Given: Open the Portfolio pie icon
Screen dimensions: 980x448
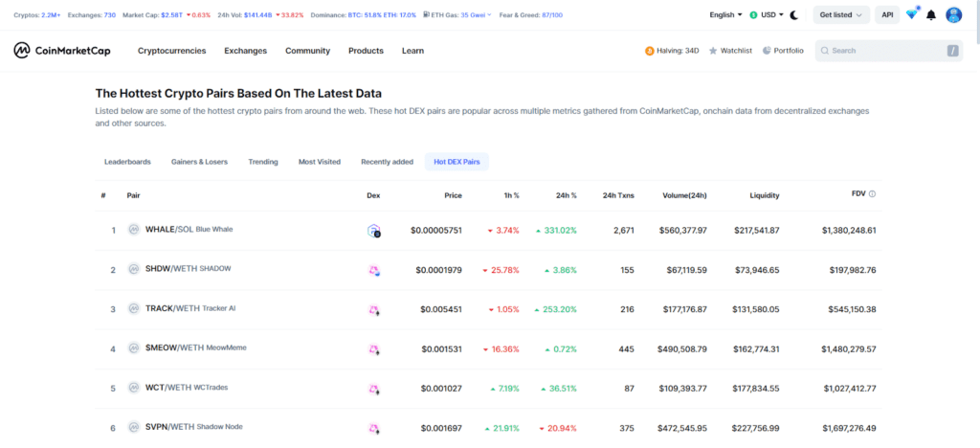Looking at the screenshot, I should 767,51.
